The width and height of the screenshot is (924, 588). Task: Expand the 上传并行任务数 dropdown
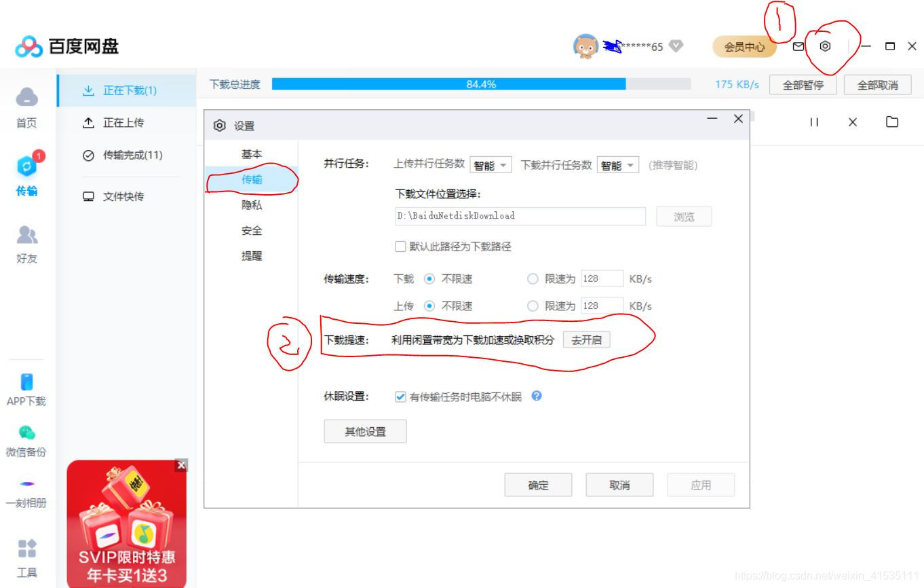pos(490,165)
